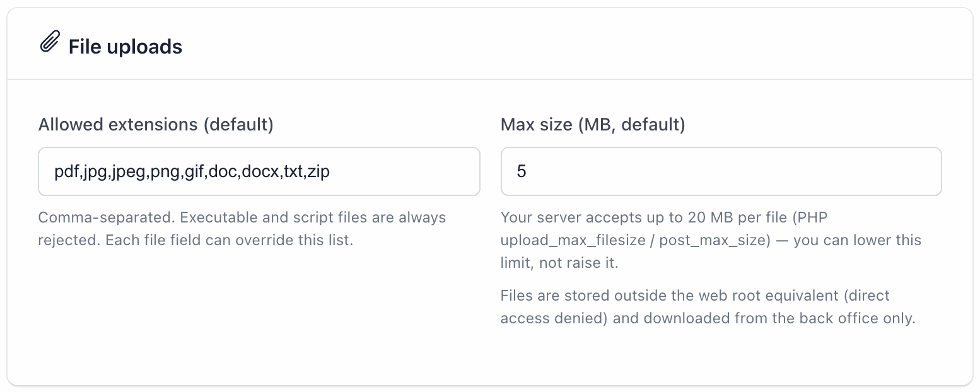Click the paperclip icon beside File uploads
The height and width of the screenshot is (392, 980).
[x=50, y=42]
